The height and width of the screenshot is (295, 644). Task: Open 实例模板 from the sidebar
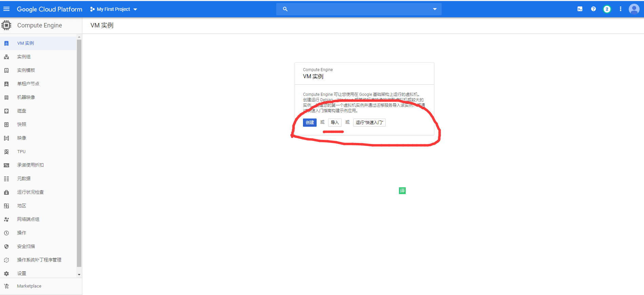tap(26, 70)
